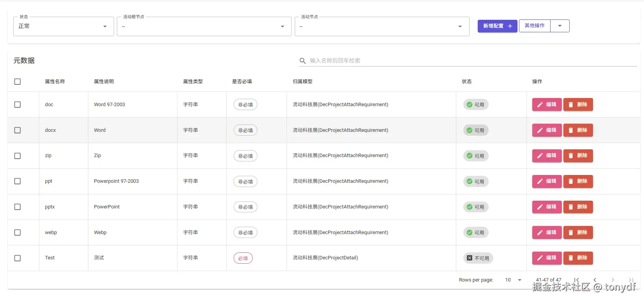Click the trash delete icon for docx row
Screen dimensions: 644x301
(570, 130)
